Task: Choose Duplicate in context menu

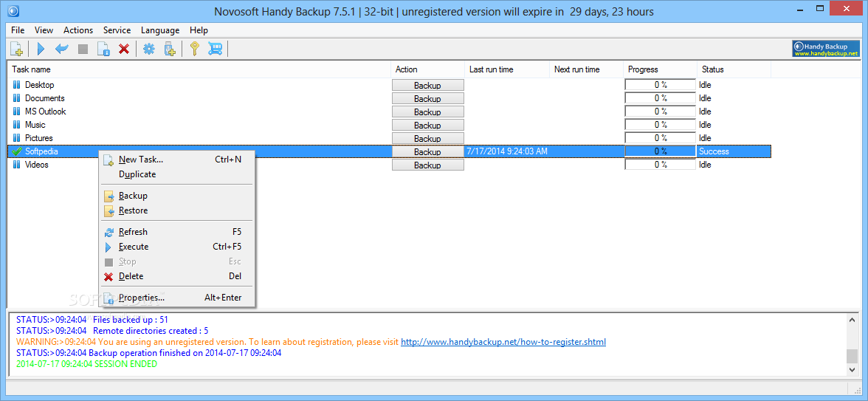Action: tap(176, 174)
